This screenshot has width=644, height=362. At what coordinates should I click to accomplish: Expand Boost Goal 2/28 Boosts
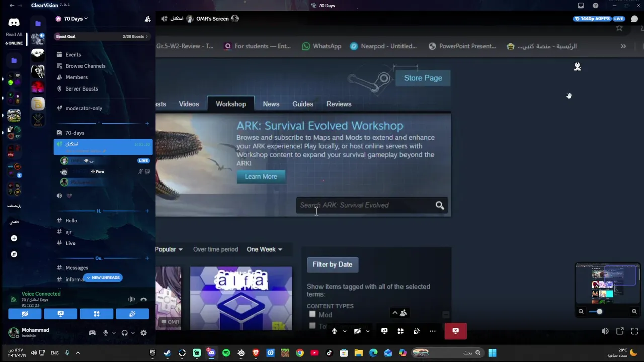102,36
